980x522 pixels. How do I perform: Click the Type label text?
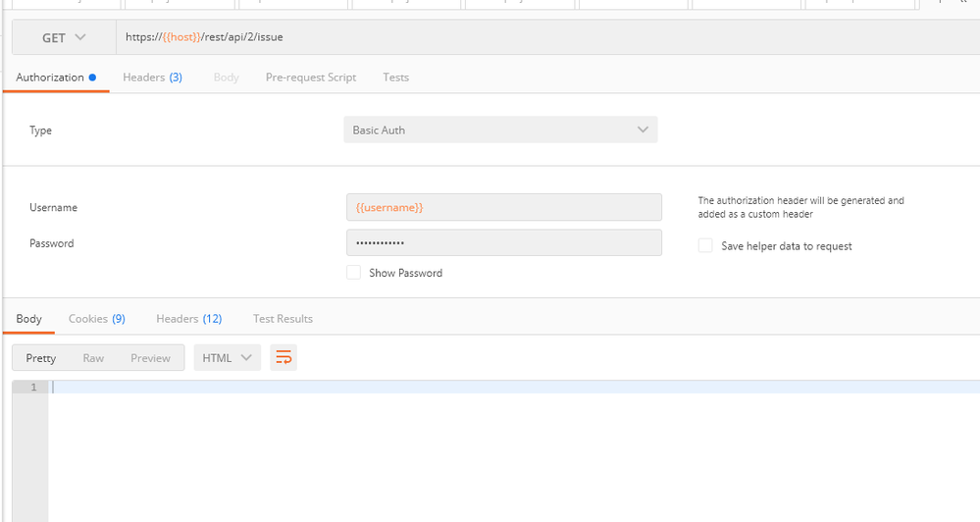tap(40, 130)
